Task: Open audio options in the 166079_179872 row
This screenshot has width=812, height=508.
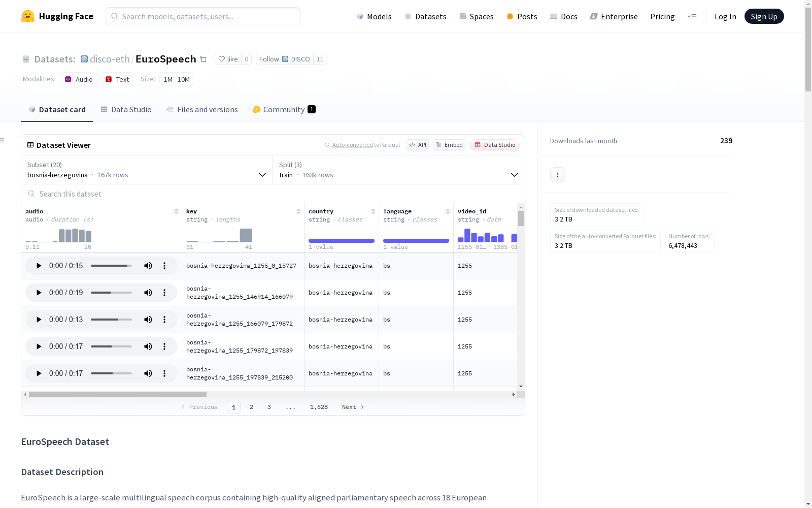Action: tap(164, 320)
